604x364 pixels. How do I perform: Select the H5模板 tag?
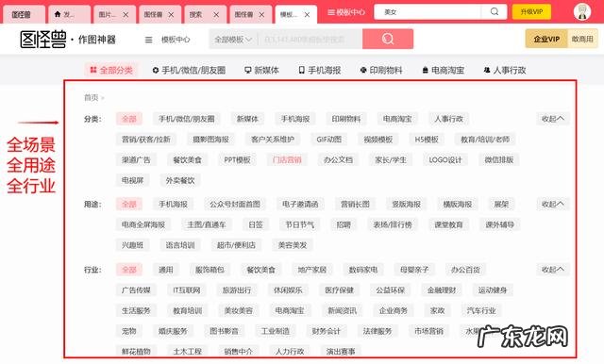[427, 140]
